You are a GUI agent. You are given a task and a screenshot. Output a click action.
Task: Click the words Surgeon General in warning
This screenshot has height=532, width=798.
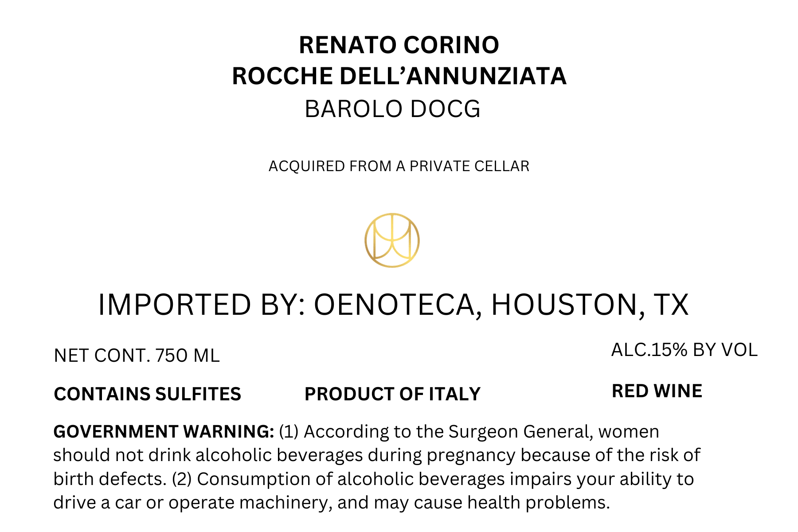520,432
